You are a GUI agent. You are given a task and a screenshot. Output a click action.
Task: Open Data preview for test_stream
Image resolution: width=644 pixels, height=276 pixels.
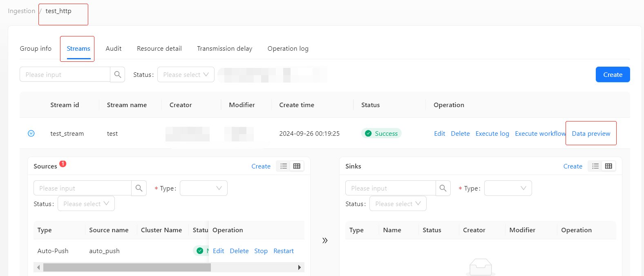click(x=591, y=134)
